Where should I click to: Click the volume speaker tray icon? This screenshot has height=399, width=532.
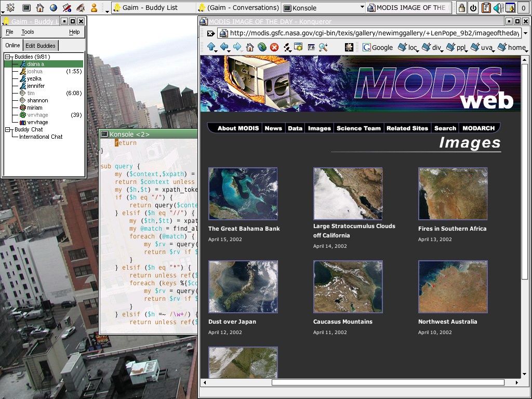[x=498, y=7]
